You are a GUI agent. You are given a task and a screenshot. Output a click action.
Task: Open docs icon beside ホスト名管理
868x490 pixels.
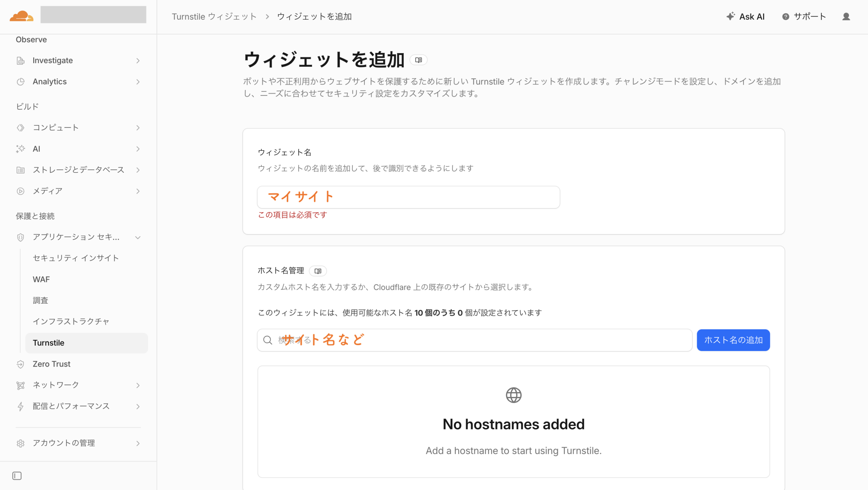pyautogui.click(x=318, y=271)
